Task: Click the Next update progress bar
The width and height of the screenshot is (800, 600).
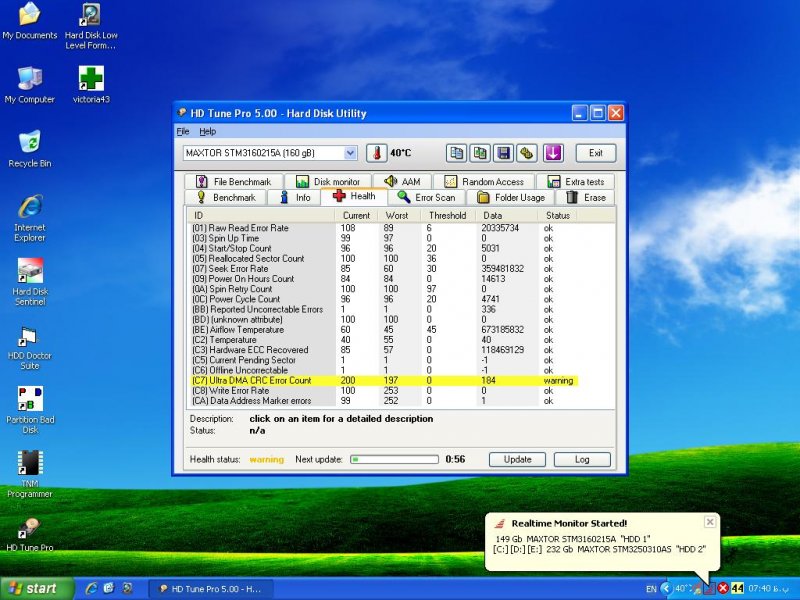Action: (394, 459)
